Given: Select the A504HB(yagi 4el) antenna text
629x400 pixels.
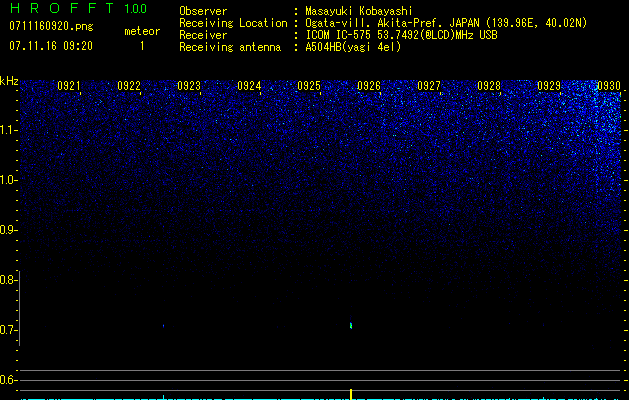Looking at the screenshot, I should tap(353, 47).
